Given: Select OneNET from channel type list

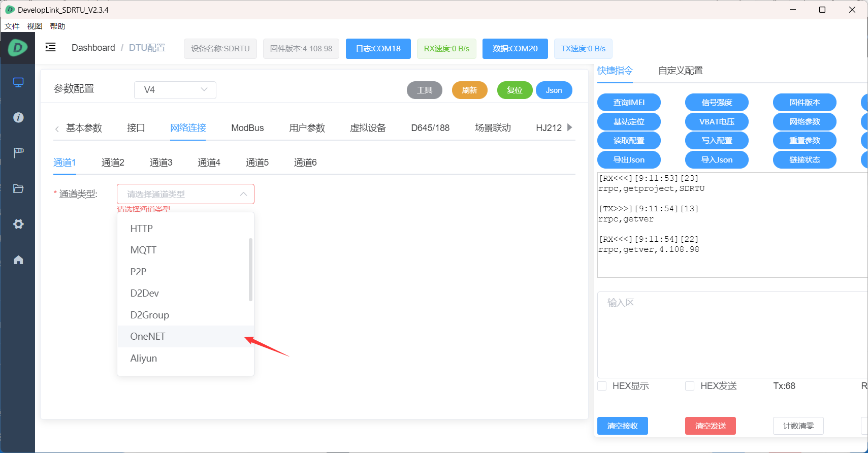Looking at the screenshot, I should point(185,336).
